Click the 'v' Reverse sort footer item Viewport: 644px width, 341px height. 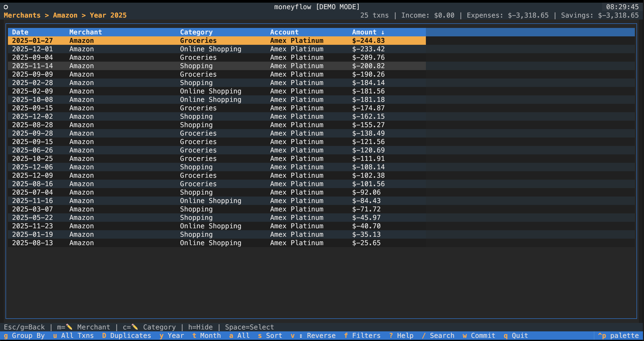[x=313, y=335]
